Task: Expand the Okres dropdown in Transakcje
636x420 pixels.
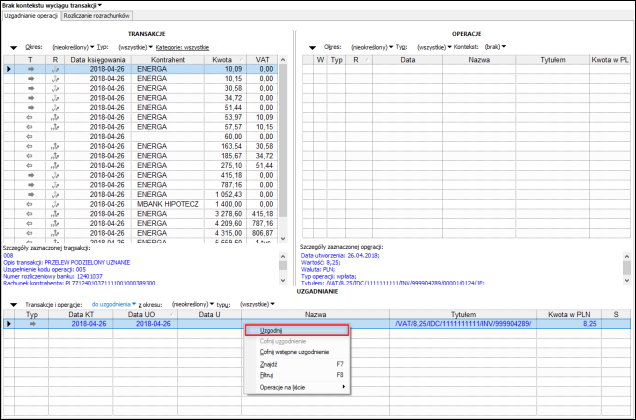Action: (72, 47)
